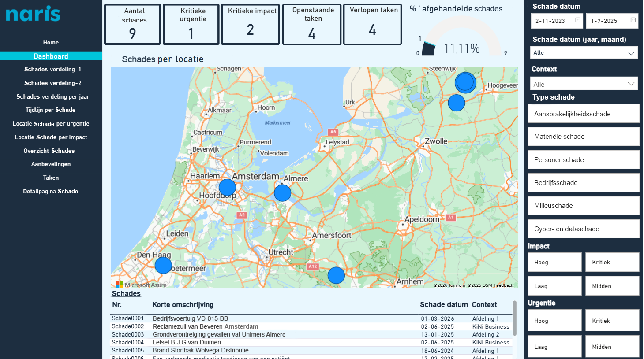Enable the Cyber- en dataschade filter

[583, 229]
